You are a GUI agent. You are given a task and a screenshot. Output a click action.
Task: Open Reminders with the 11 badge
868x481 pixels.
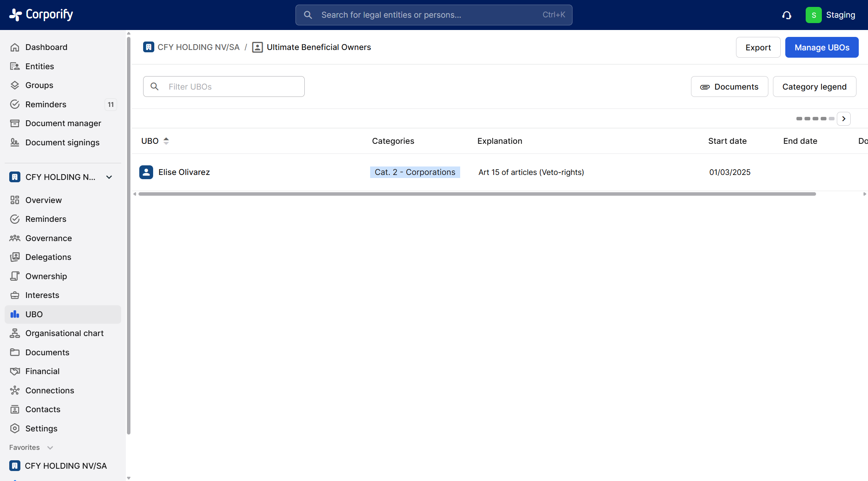tap(46, 105)
